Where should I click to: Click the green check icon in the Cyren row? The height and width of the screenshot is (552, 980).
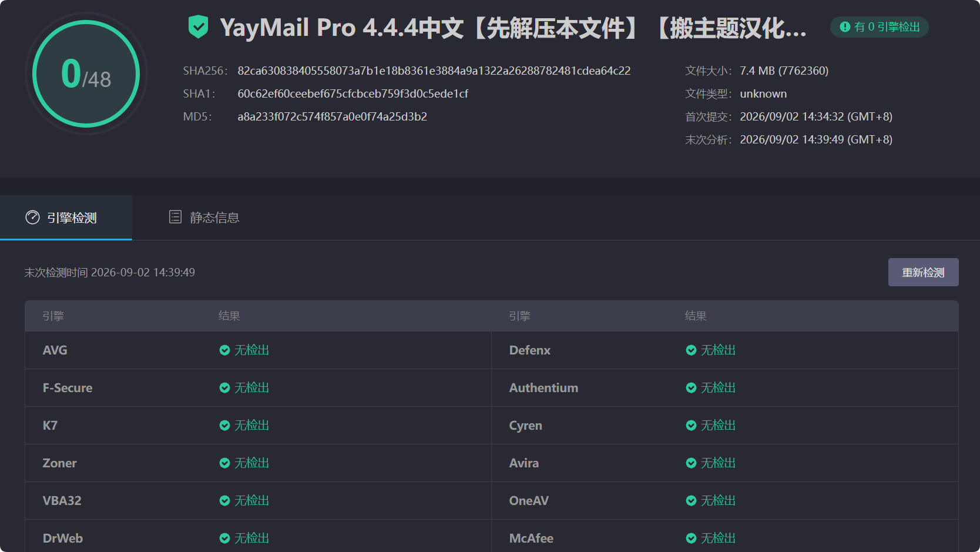click(691, 426)
